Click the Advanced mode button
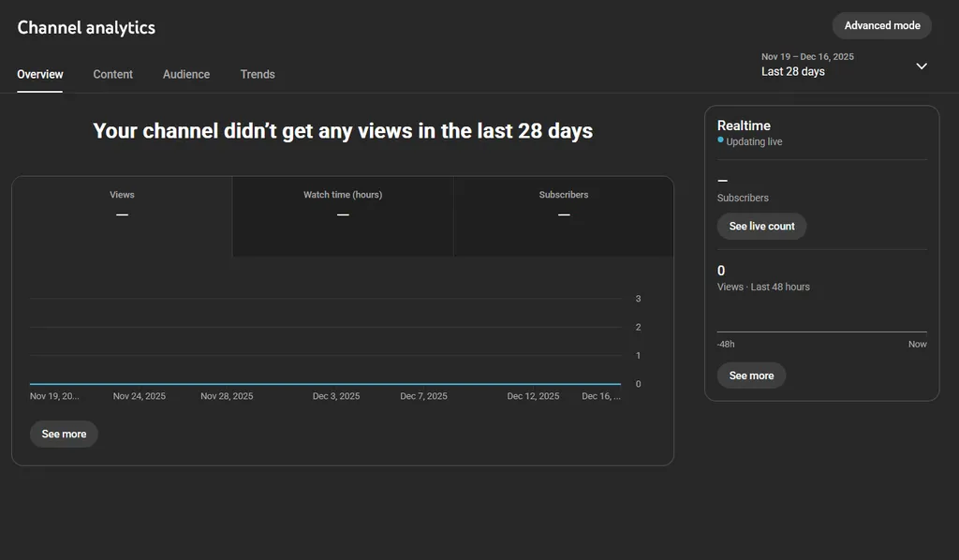The height and width of the screenshot is (560, 959). tap(881, 25)
